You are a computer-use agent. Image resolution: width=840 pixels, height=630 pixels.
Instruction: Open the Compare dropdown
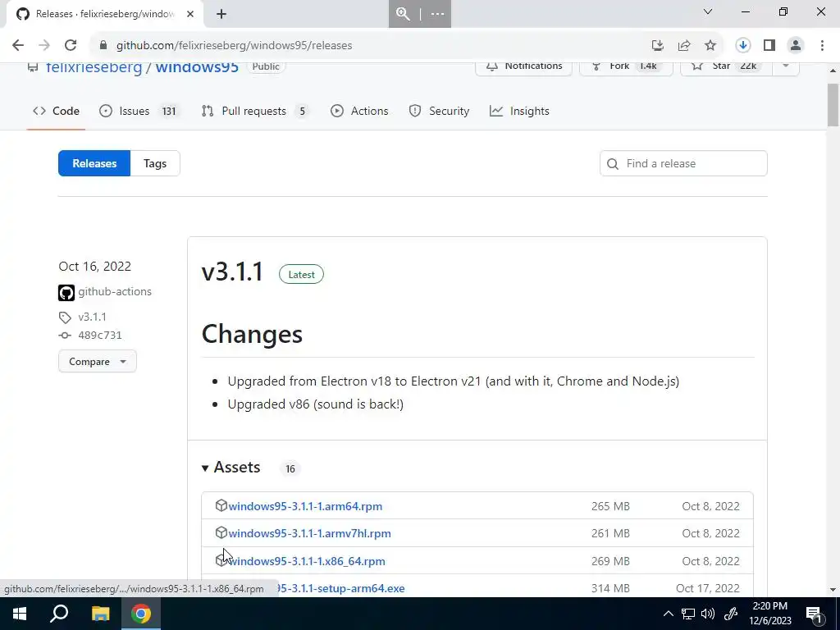[x=98, y=362]
